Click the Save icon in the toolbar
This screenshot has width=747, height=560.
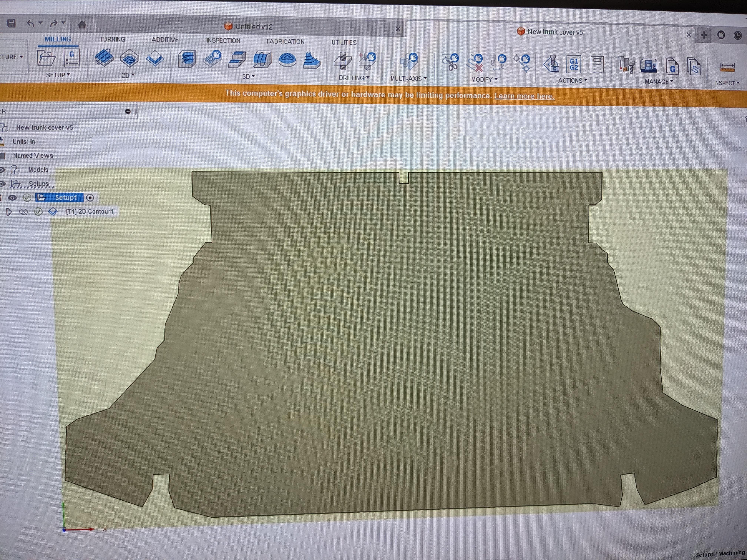click(x=11, y=23)
